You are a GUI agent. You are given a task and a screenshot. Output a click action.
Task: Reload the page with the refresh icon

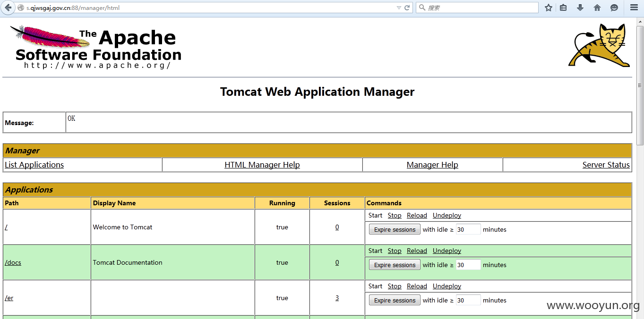[x=407, y=8]
